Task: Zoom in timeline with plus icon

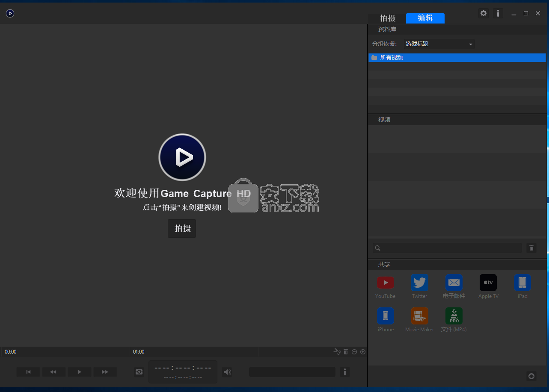Action: (363, 352)
